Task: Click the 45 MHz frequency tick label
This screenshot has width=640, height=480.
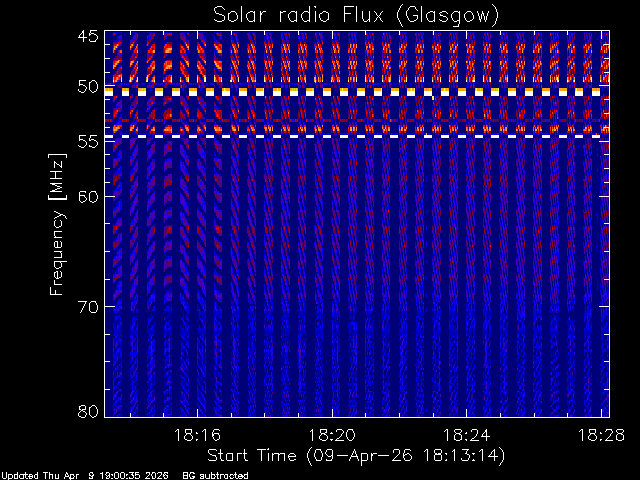Action: [x=87, y=37]
